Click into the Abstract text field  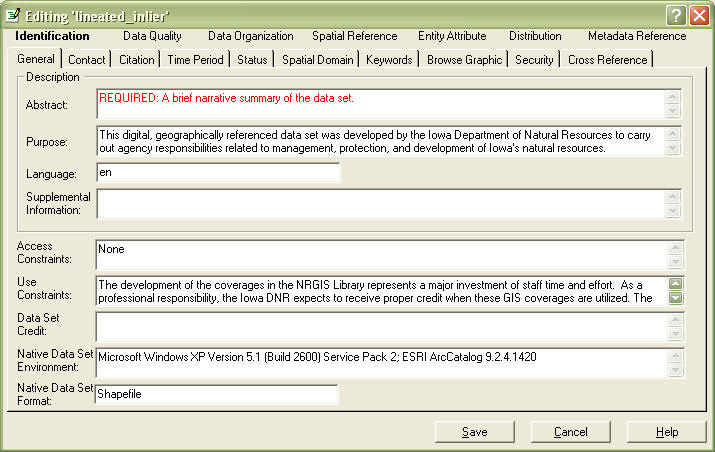380,104
